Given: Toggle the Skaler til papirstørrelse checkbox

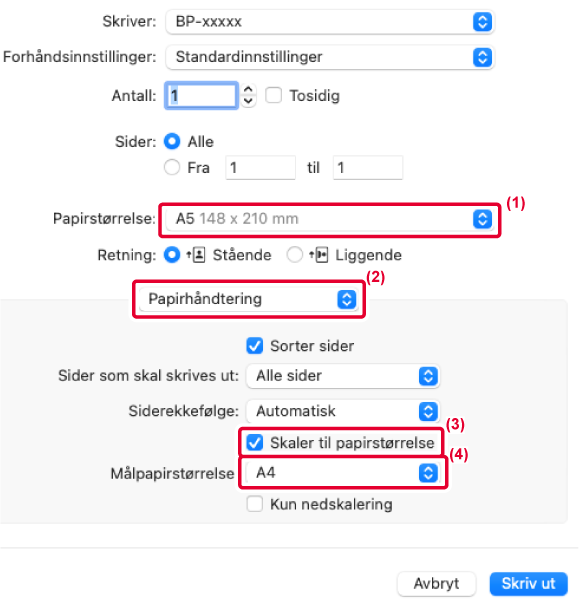Looking at the screenshot, I should (x=255, y=443).
